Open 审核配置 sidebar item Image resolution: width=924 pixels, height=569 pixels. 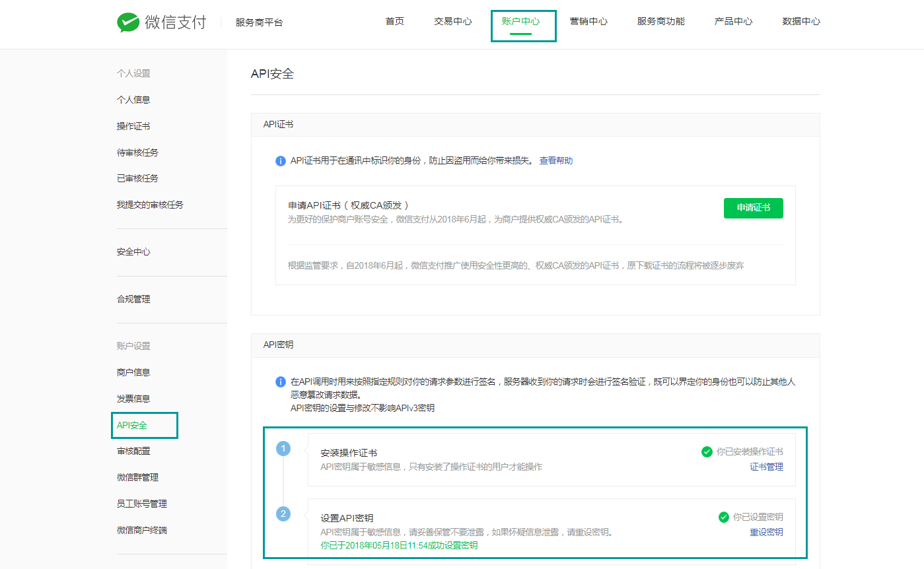133,451
